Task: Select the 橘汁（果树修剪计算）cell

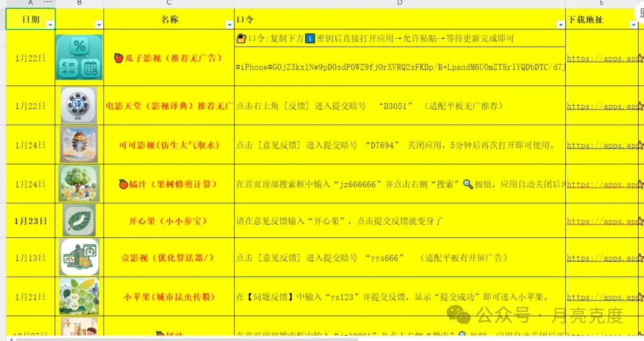Action: pyautogui.click(x=169, y=184)
